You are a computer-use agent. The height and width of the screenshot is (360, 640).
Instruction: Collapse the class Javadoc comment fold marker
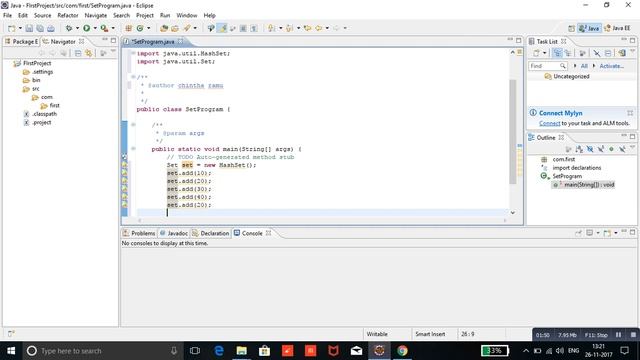coord(133,77)
